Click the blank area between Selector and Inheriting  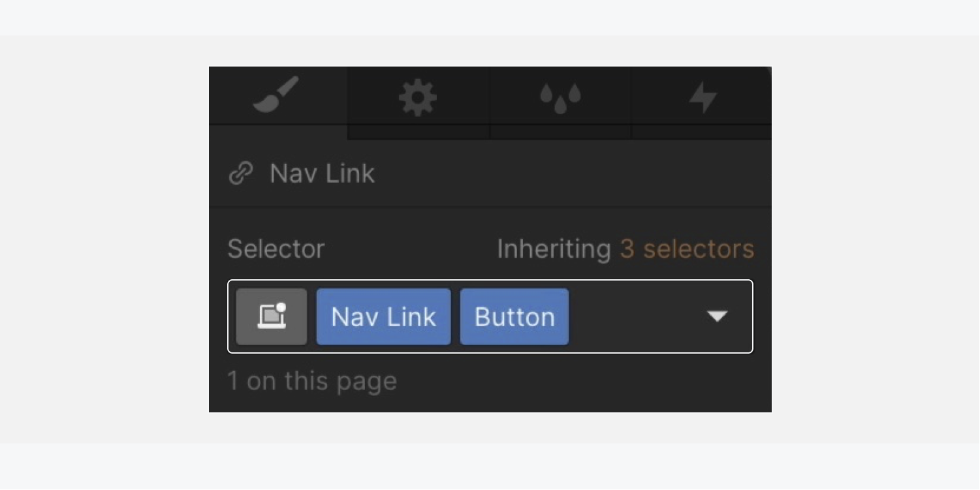(410, 249)
